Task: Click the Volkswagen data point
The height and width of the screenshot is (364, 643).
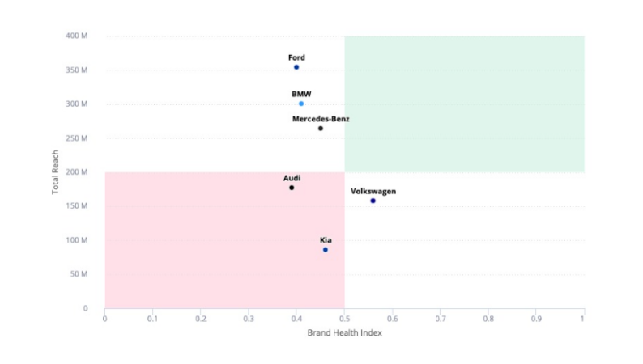Action: [373, 201]
